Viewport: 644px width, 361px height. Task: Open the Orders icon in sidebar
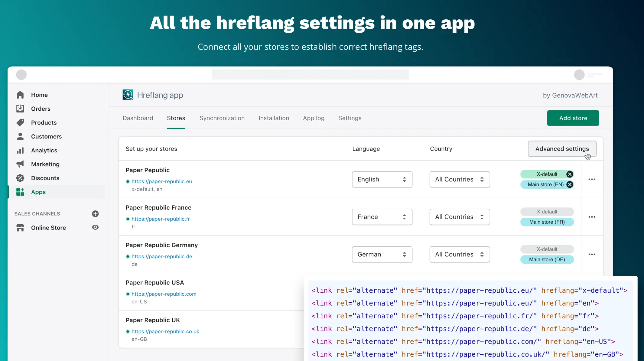tap(20, 109)
